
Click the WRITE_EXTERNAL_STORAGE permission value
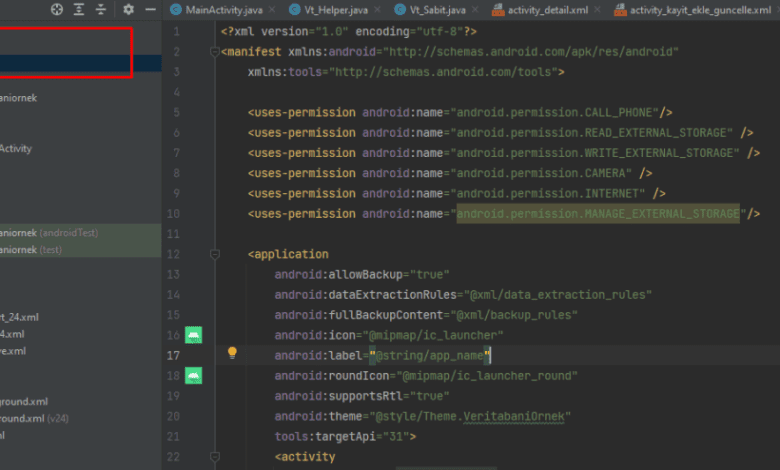coord(594,153)
